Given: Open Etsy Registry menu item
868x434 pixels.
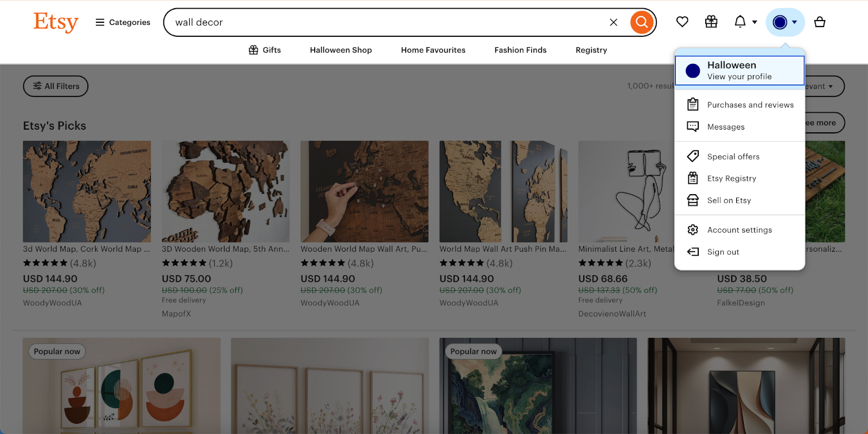Looking at the screenshot, I should pyautogui.click(x=739, y=178).
